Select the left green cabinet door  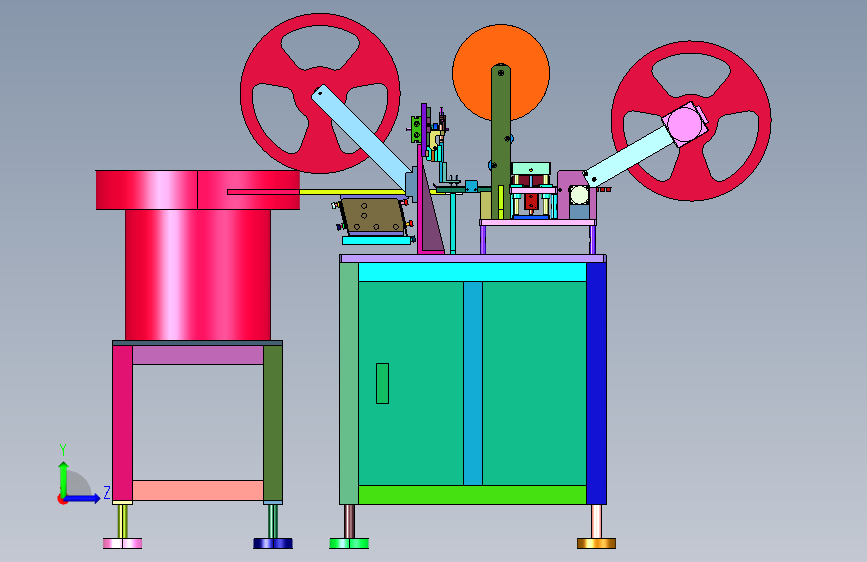(410, 383)
